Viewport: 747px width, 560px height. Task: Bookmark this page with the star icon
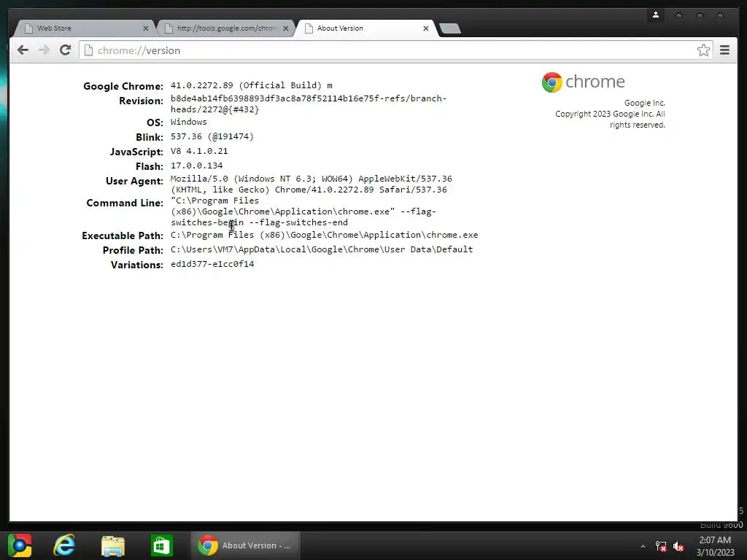click(x=703, y=50)
